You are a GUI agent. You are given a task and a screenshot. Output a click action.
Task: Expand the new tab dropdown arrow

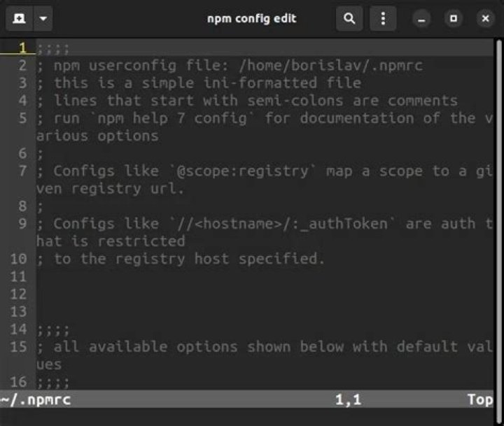pos(43,18)
